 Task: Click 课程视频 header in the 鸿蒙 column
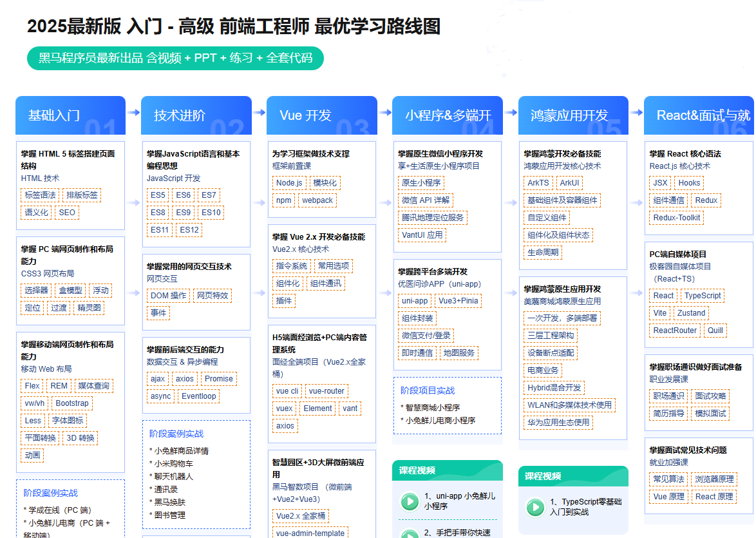click(543, 476)
